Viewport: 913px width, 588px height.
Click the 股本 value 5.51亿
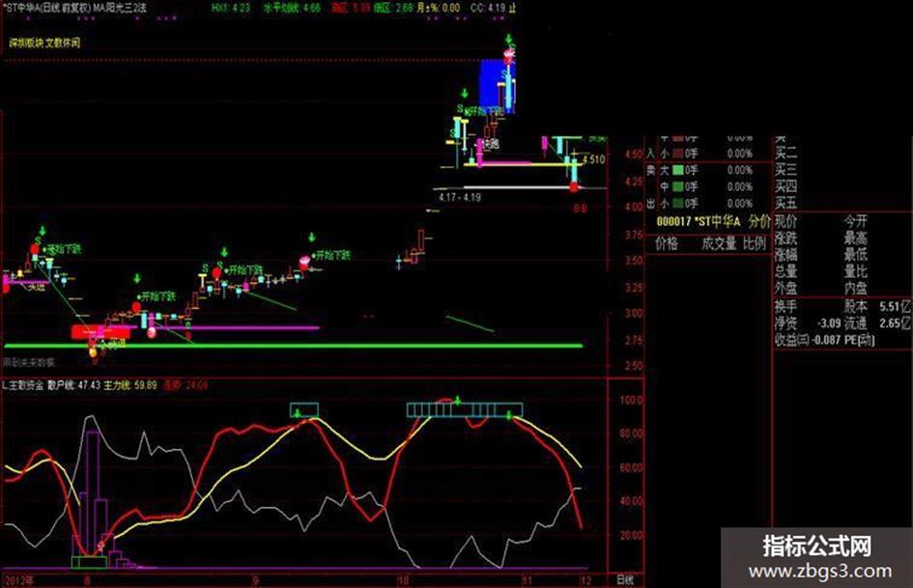click(x=895, y=306)
